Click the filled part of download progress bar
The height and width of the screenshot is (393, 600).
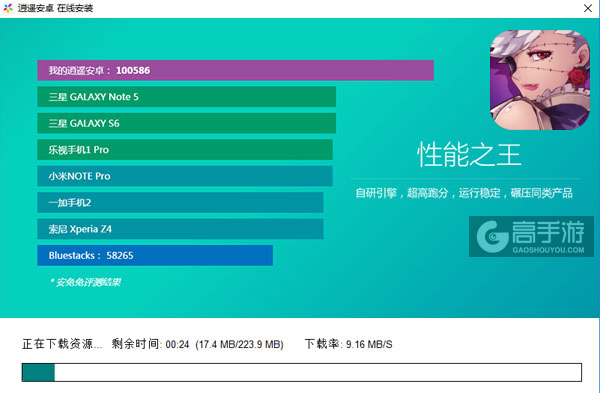[38, 372]
